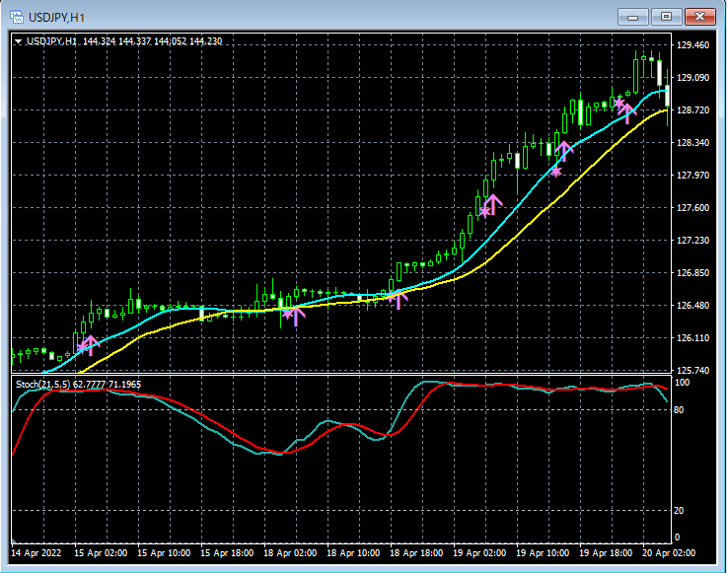Click the 125.740 price scale label
Image resolution: width=728 pixels, height=573 pixels.
pyautogui.click(x=692, y=371)
